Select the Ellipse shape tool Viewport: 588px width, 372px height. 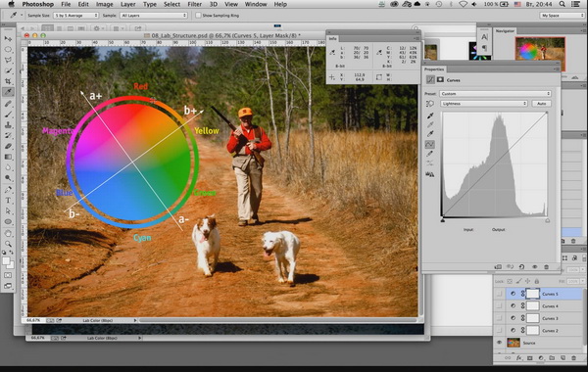point(8,222)
